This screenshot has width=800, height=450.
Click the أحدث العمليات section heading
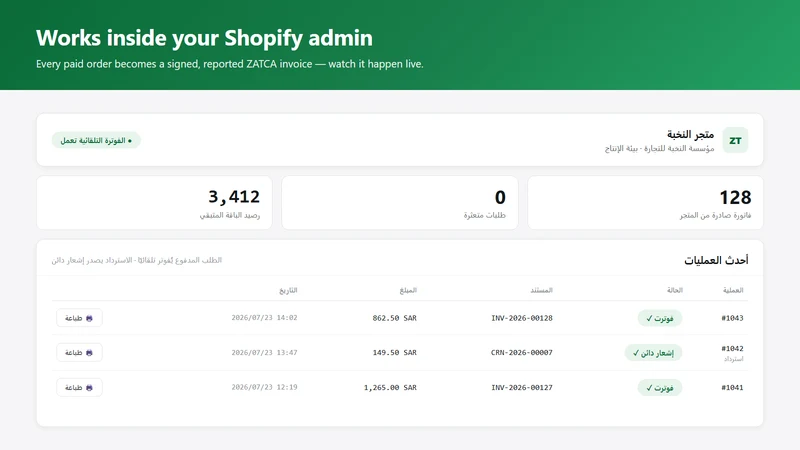click(x=716, y=260)
